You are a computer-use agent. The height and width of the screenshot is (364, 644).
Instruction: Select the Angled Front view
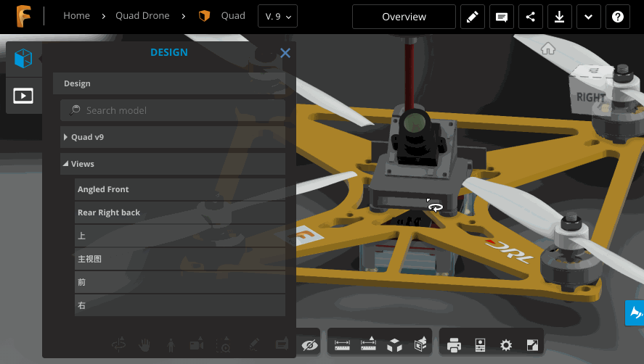pos(180,189)
